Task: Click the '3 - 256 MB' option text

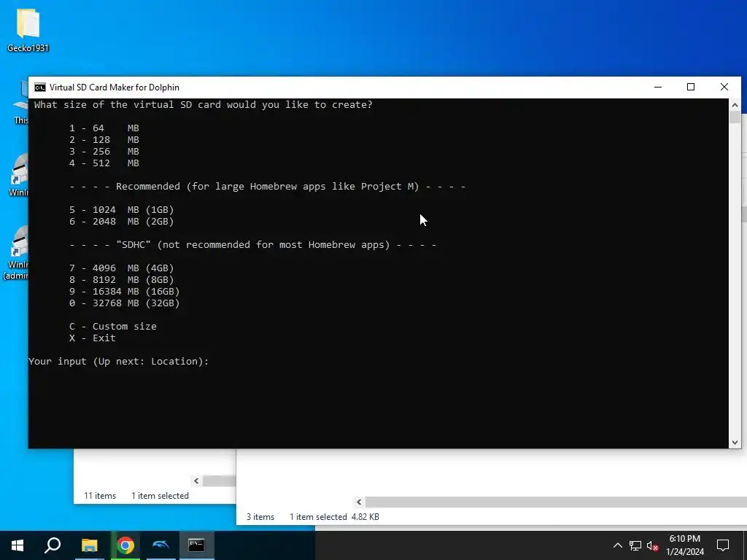Action: (x=104, y=152)
